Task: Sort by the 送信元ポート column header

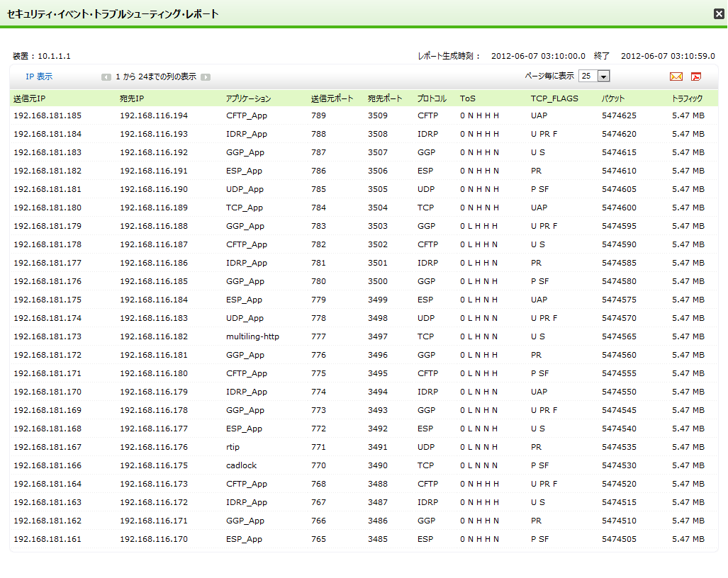Action: pyautogui.click(x=332, y=98)
